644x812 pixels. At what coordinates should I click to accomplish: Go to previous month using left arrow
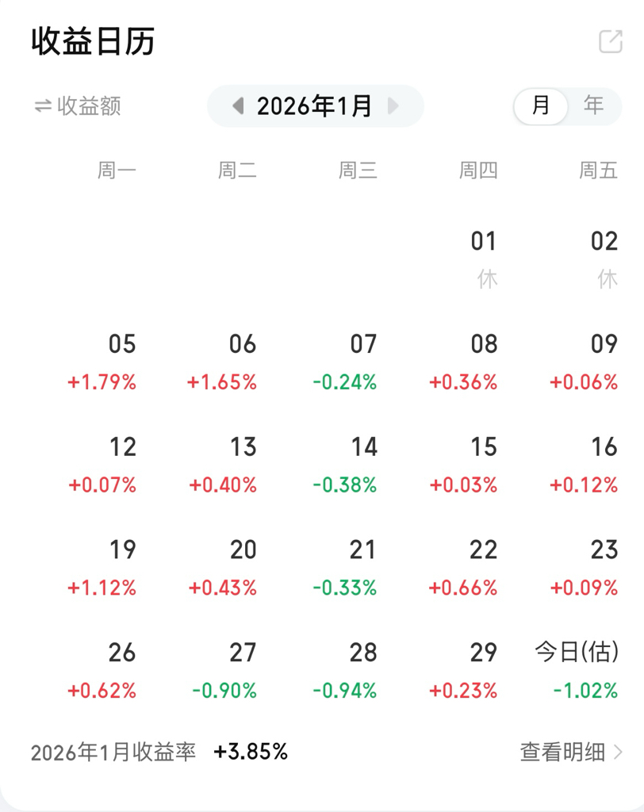tap(237, 105)
